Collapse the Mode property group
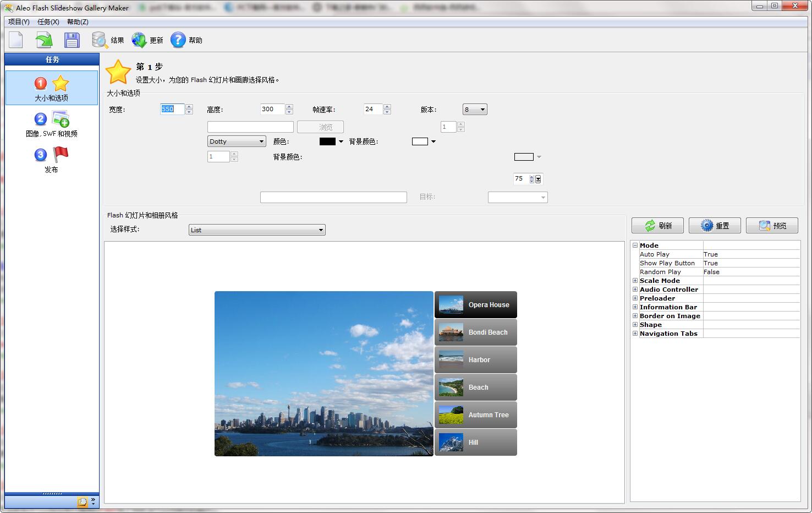The image size is (812, 513). click(635, 245)
